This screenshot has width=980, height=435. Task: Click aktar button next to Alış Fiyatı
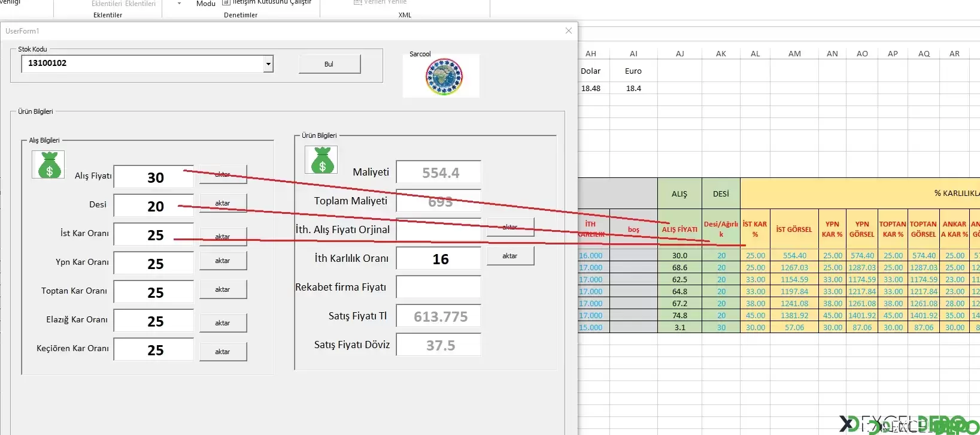[x=223, y=174]
